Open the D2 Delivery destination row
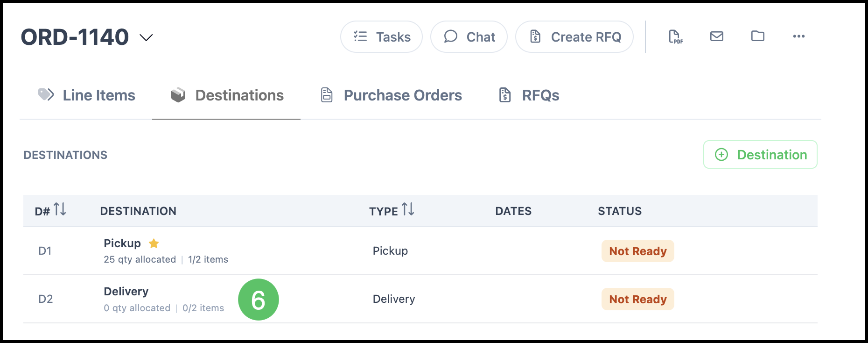 [x=420, y=299]
